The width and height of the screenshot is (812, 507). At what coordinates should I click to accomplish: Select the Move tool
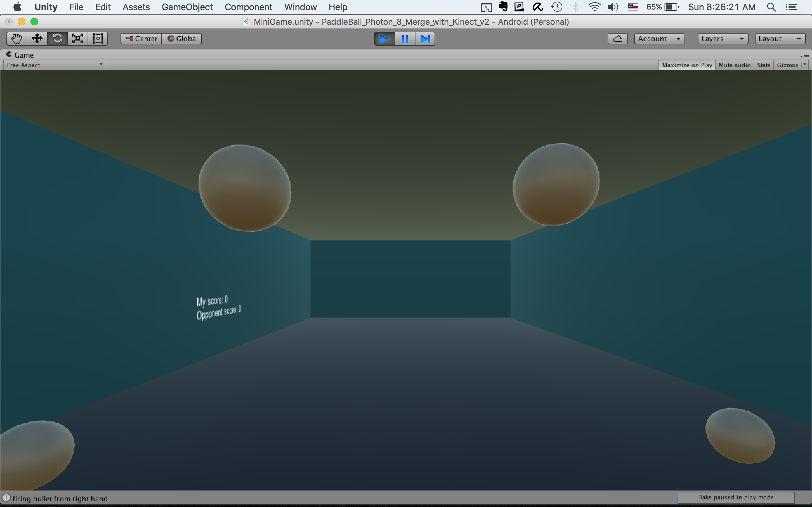point(37,39)
